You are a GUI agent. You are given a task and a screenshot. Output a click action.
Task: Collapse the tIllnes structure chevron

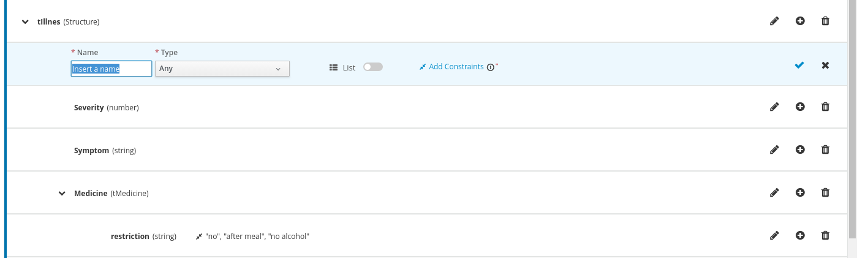[x=25, y=22]
